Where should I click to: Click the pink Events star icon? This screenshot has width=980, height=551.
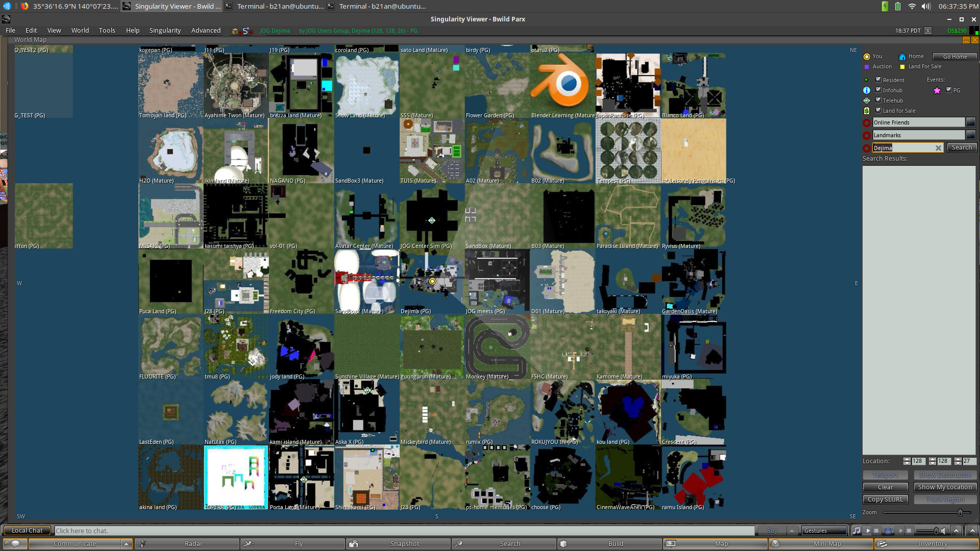tap(937, 90)
